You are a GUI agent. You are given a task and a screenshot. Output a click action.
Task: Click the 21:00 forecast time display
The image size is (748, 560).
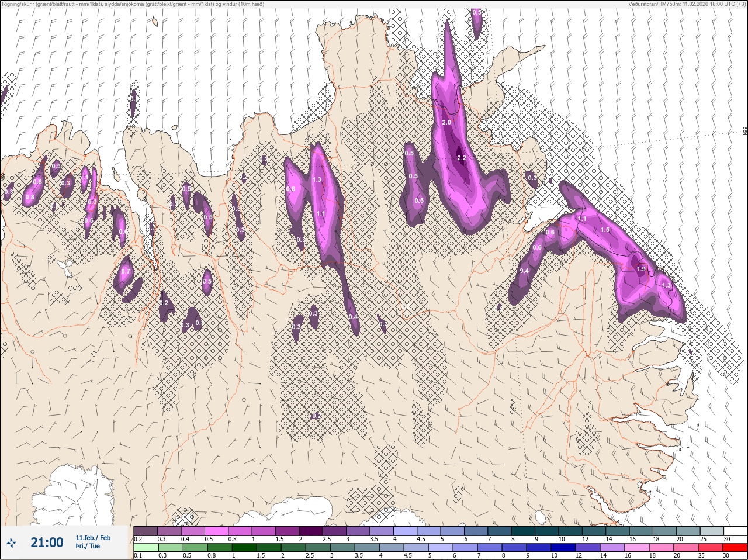pyautogui.click(x=47, y=542)
